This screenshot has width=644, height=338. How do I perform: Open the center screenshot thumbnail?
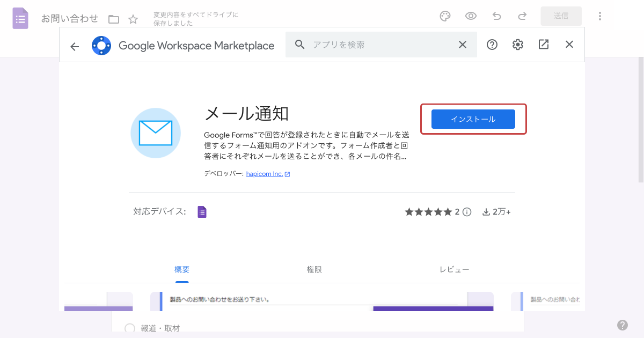coord(322,302)
